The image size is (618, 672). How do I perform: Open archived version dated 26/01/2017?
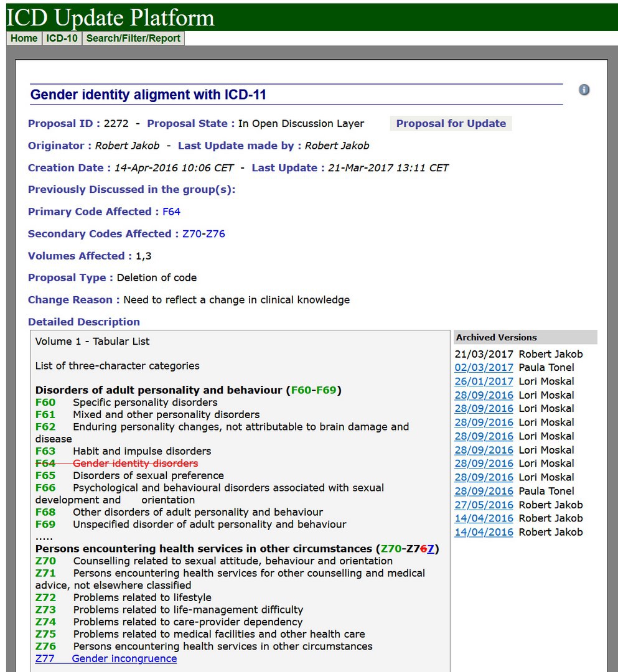pyautogui.click(x=484, y=381)
